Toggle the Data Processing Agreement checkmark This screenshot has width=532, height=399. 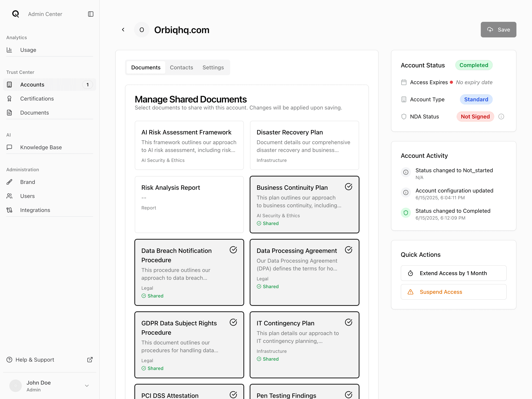tap(349, 250)
